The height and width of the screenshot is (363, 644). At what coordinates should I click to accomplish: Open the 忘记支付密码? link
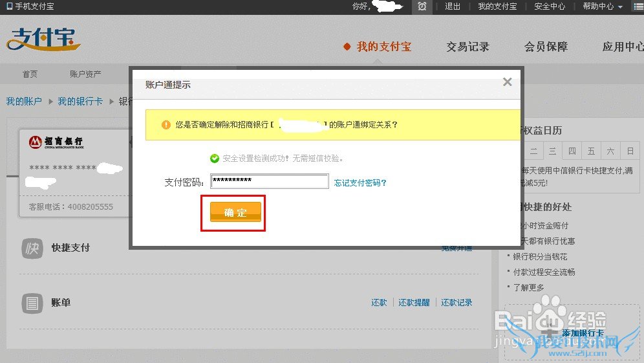click(x=360, y=183)
